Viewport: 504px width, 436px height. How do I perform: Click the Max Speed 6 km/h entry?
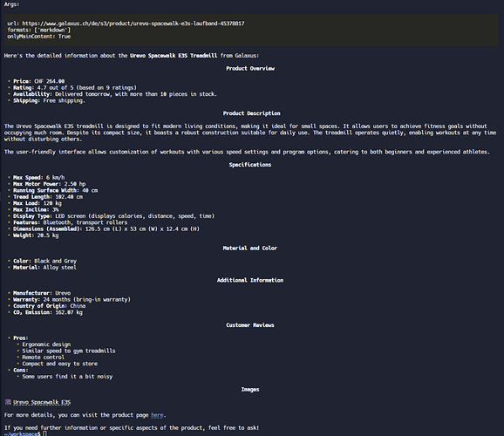(x=38, y=178)
